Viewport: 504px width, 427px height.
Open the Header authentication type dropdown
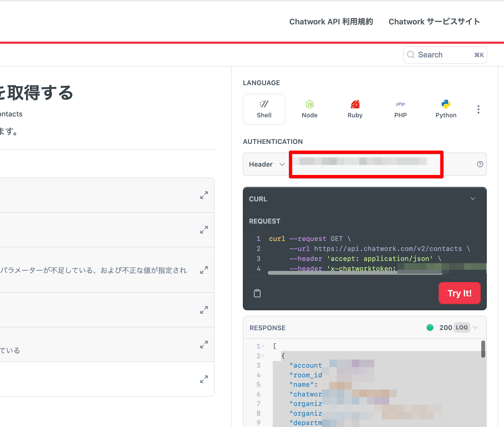pyautogui.click(x=266, y=164)
